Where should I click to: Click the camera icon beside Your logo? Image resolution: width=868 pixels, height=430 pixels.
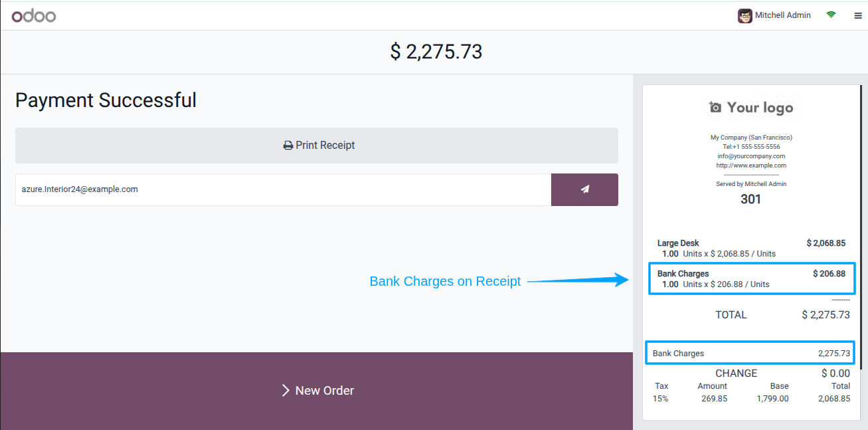[x=715, y=108]
